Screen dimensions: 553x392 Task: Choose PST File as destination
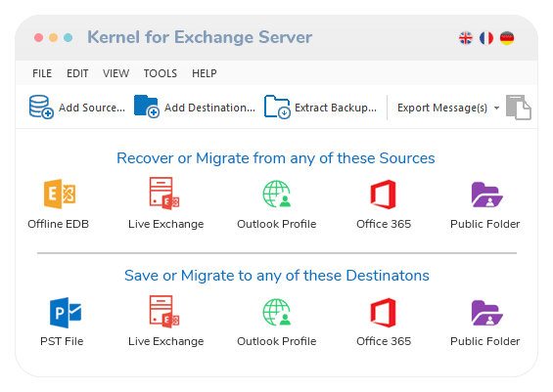click(66, 313)
